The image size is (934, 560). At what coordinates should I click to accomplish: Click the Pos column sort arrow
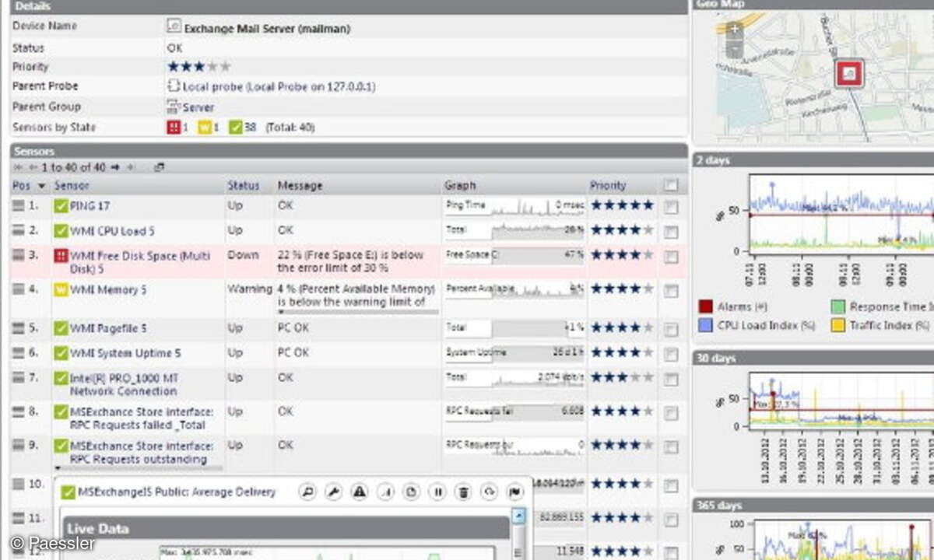42,186
